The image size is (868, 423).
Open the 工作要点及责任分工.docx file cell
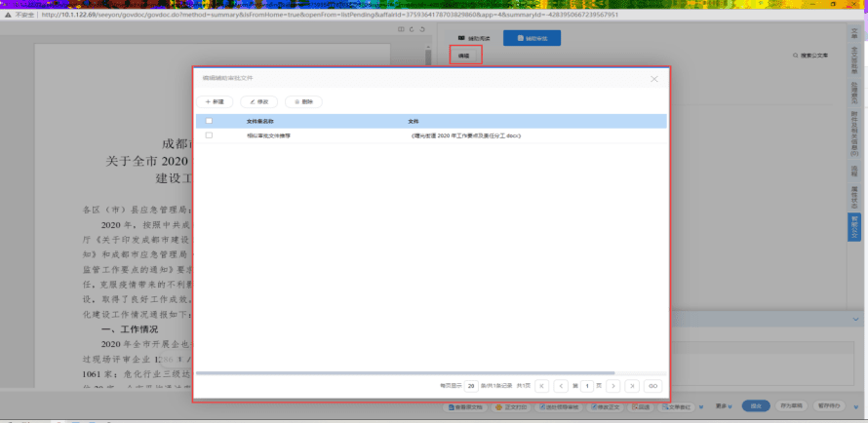pos(465,135)
